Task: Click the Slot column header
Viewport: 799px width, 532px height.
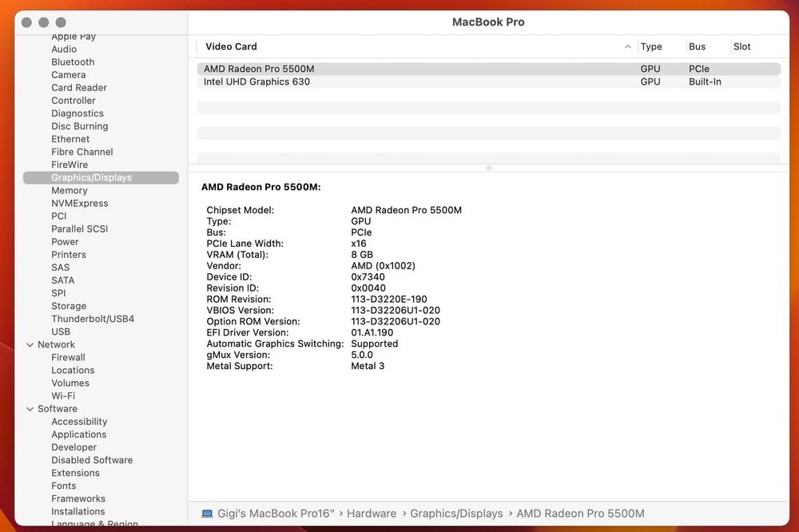Action: point(741,46)
